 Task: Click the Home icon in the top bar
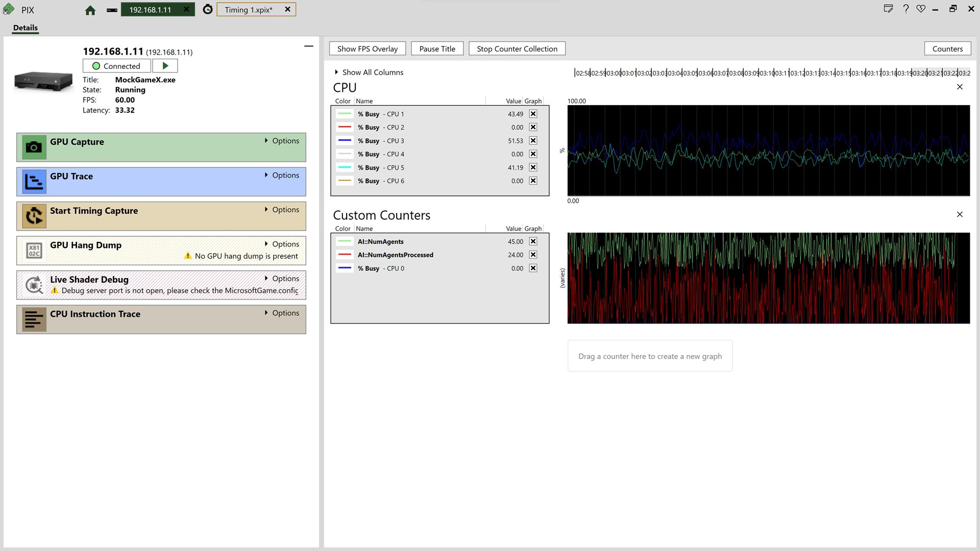(x=90, y=10)
